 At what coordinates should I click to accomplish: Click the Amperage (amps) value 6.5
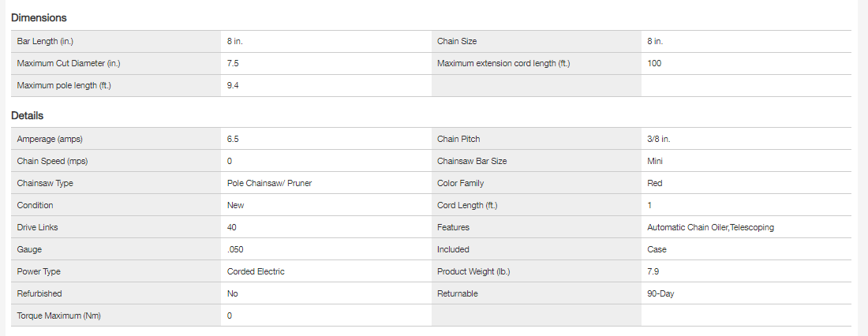coord(233,139)
